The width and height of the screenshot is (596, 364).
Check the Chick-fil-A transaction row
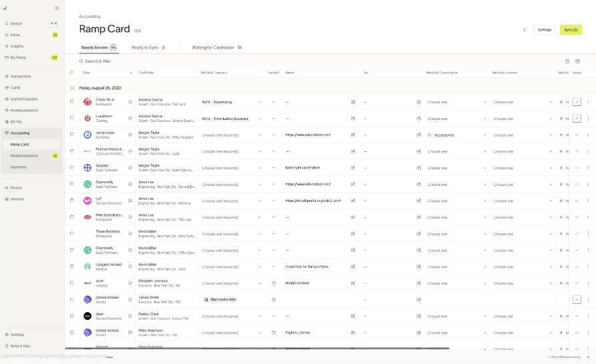click(72, 101)
